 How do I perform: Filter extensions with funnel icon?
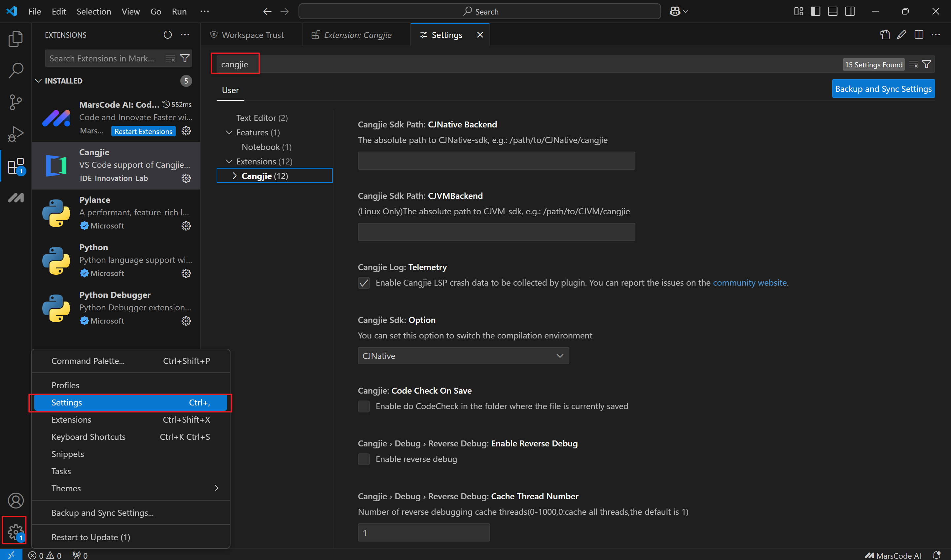[x=185, y=58]
